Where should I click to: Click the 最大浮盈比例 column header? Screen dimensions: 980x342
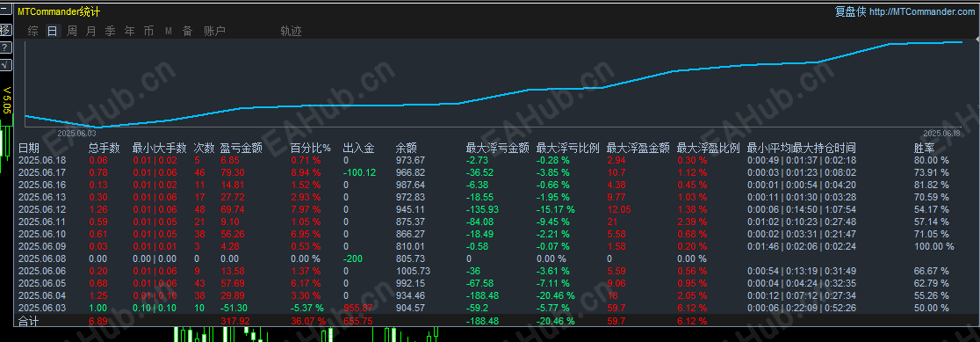(x=709, y=149)
